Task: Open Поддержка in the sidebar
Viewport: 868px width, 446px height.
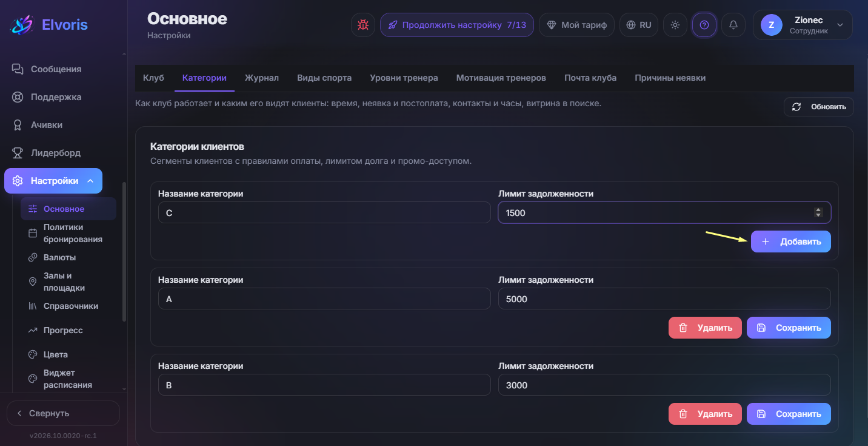Action: coord(56,97)
